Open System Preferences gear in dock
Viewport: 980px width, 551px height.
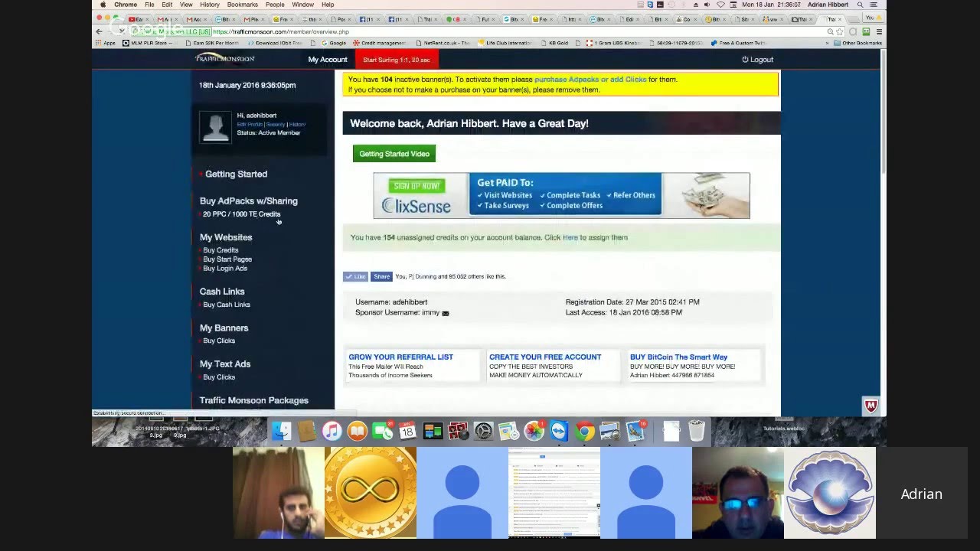pyautogui.click(x=483, y=432)
